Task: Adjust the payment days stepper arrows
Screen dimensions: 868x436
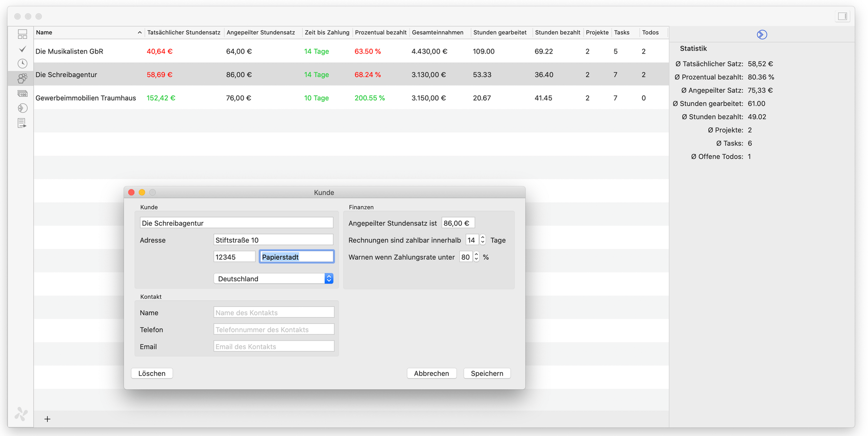Action: 483,240
